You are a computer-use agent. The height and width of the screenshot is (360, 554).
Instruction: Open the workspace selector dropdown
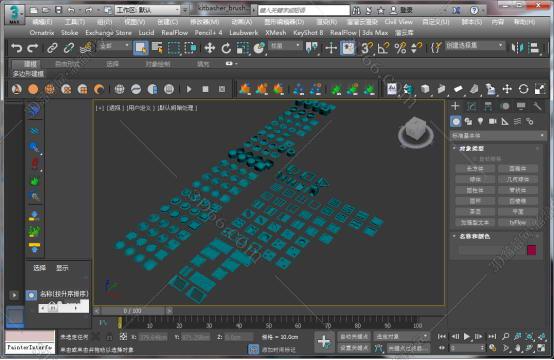coord(148,10)
